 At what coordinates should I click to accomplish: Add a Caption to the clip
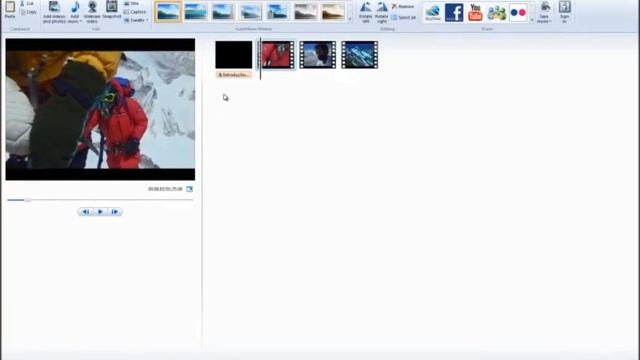(135, 12)
